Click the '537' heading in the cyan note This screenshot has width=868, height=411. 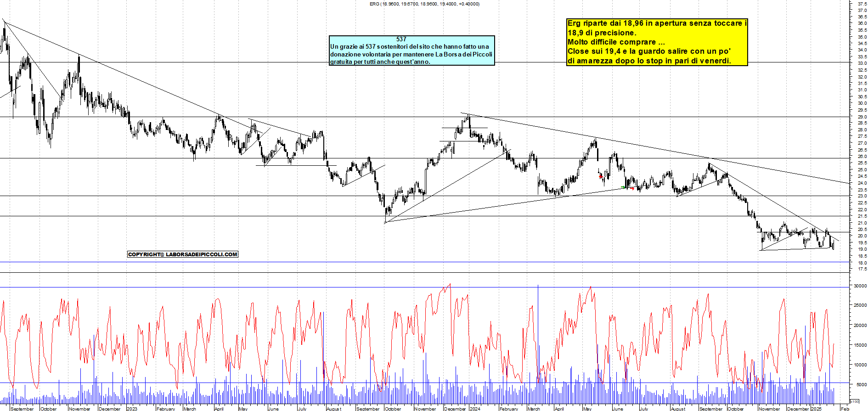point(401,39)
